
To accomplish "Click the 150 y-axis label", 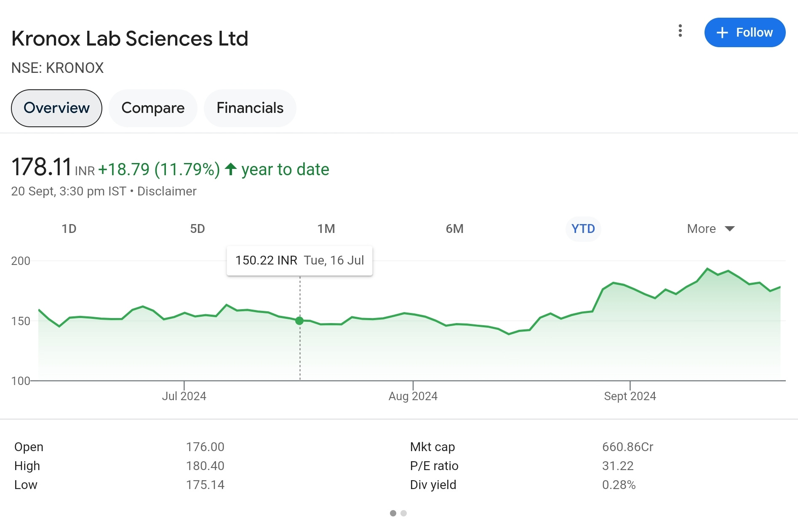I will [x=21, y=321].
